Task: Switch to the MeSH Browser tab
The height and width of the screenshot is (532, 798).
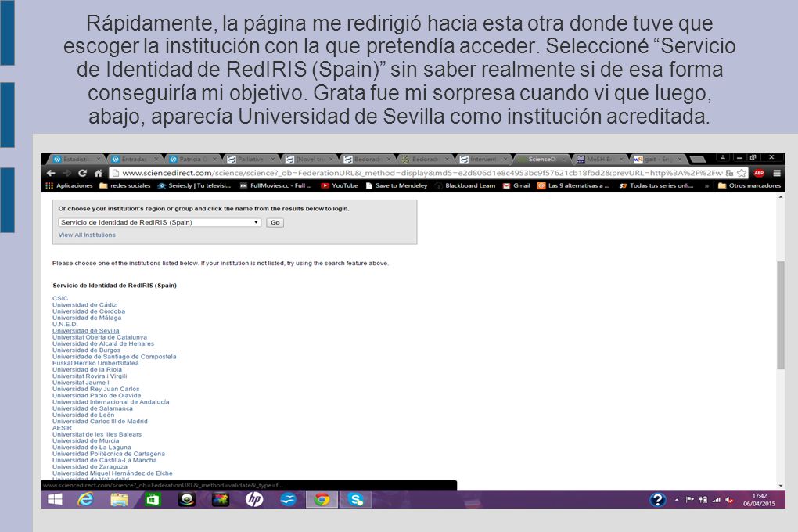Action: (599, 160)
